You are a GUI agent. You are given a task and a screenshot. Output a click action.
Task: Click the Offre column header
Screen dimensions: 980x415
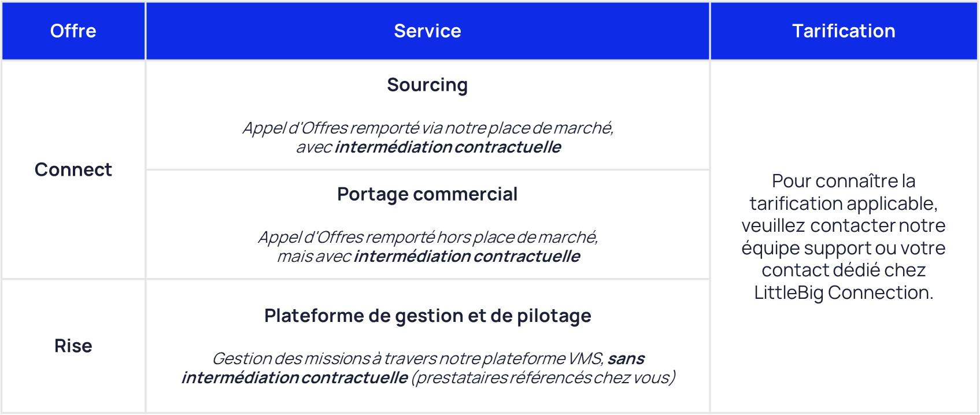click(x=73, y=31)
